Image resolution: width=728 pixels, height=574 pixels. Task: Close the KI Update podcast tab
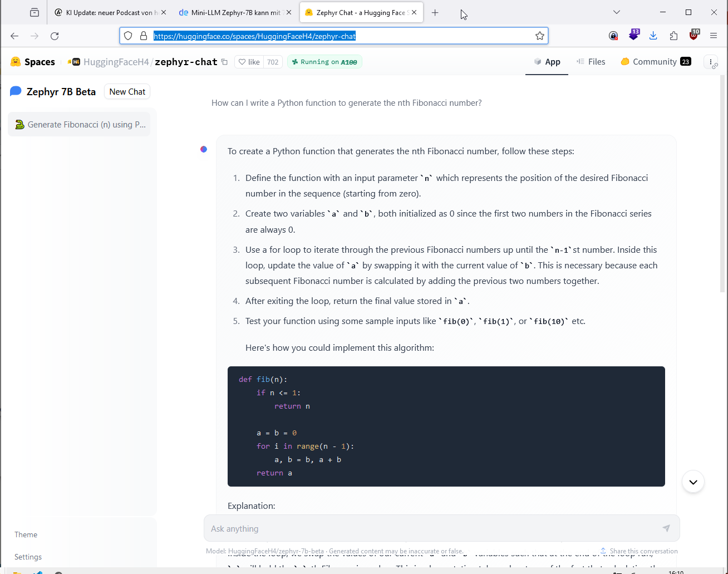tap(164, 12)
